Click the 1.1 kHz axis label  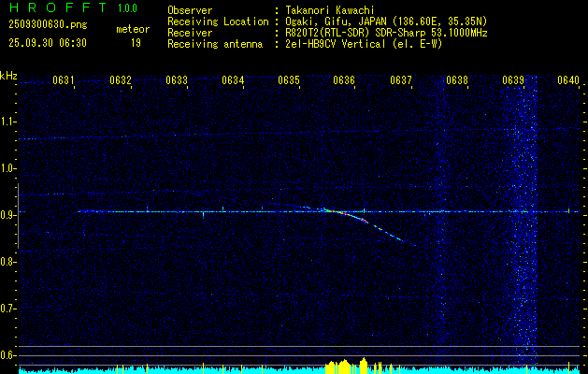(x=7, y=122)
